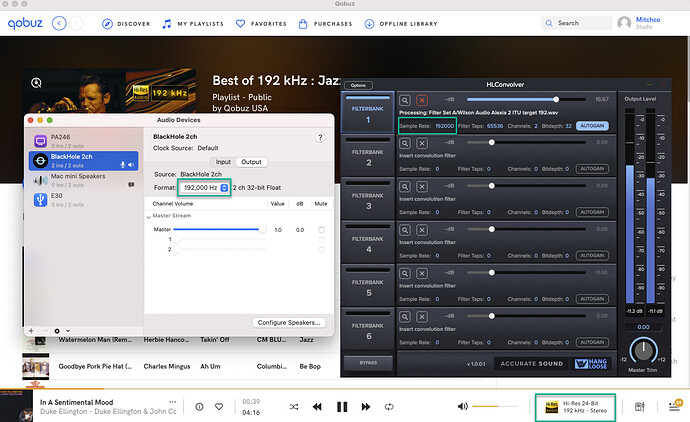This screenshot has height=422, width=690.
Task: Select BlackHole 2ch device in list
Action: [84, 161]
